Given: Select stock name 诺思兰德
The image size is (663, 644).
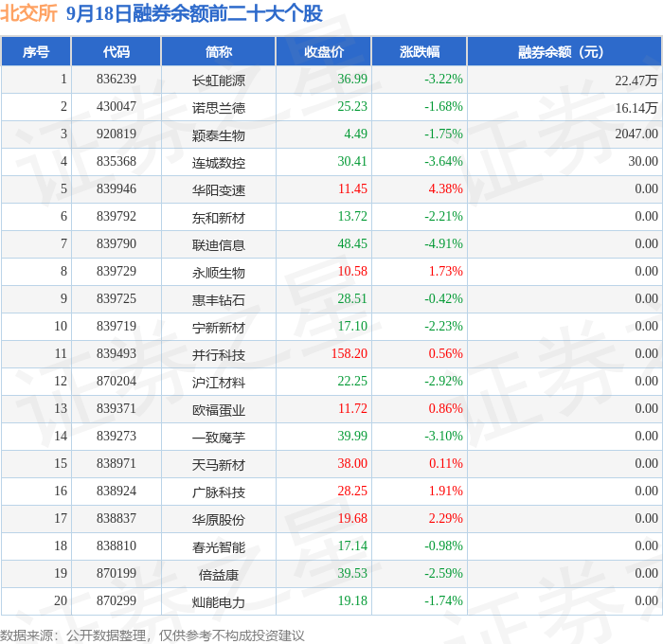Looking at the screenshot, I should pyautogui.click(x=219, y=108).
